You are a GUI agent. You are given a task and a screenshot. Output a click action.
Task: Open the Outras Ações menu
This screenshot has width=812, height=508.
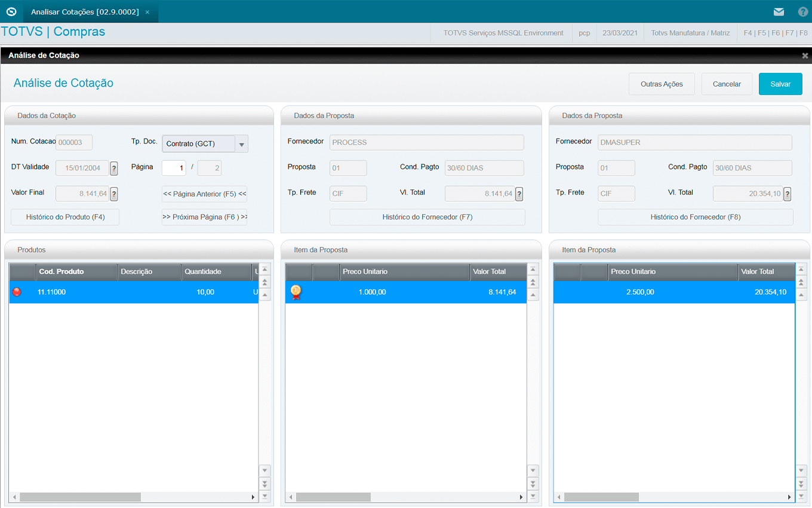pos(662,84)
